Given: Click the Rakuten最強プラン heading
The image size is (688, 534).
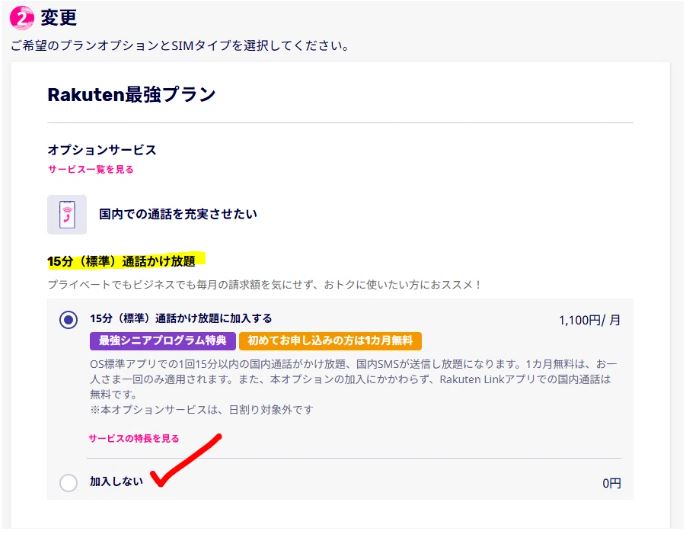Looking at the screenshot, I should (x=131, y=95).
